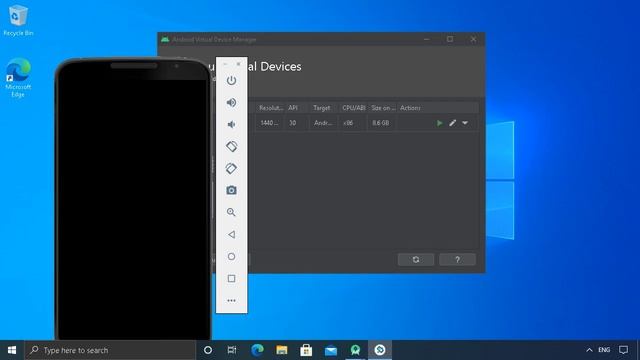Viewport: 640px width, 360px height.
Task: Switch to Android Studio taskbar icon
Action: point(355,350)
